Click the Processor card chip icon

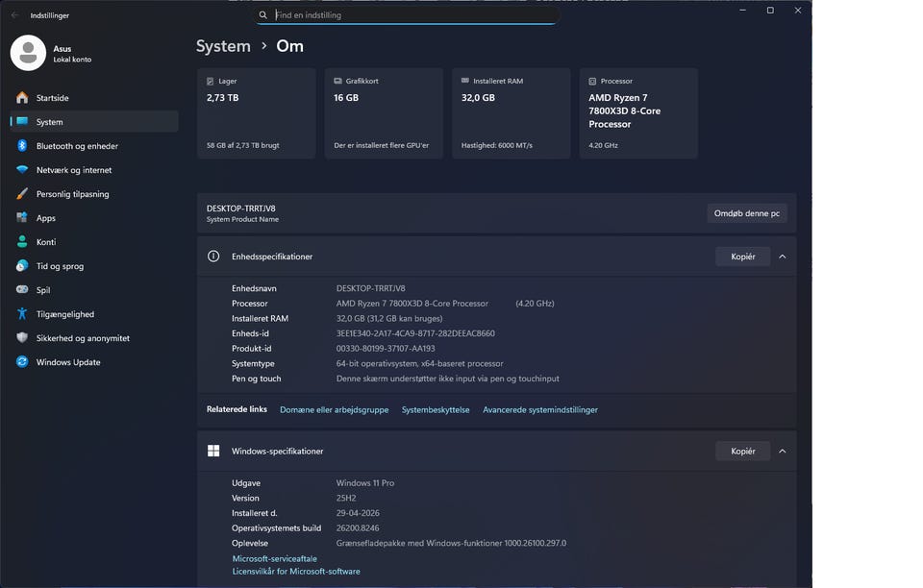pyautogui.click(x=593, y=81)
